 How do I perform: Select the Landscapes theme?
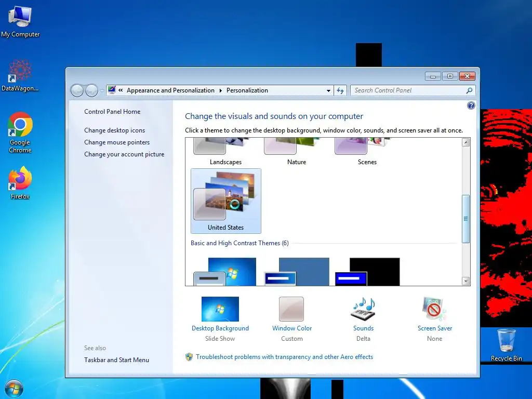click(225, 152)
